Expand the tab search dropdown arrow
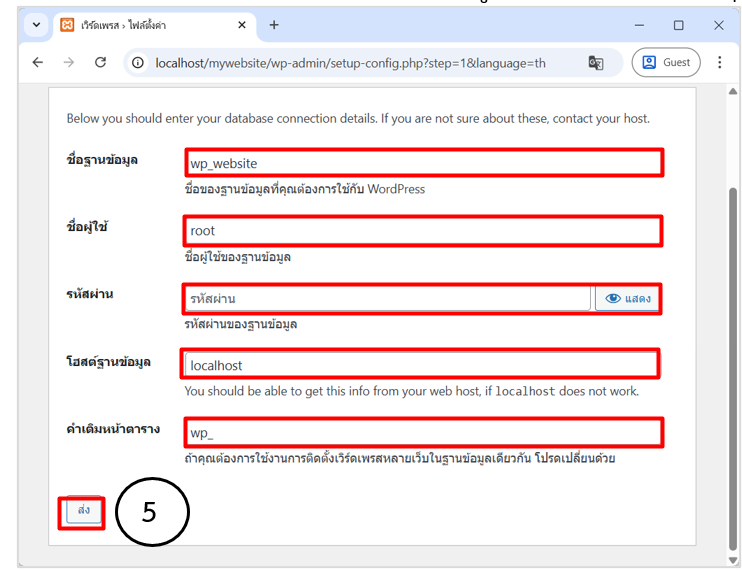Image resolution: width=742 pixels, height=570 pixels. tap(38, 25)
